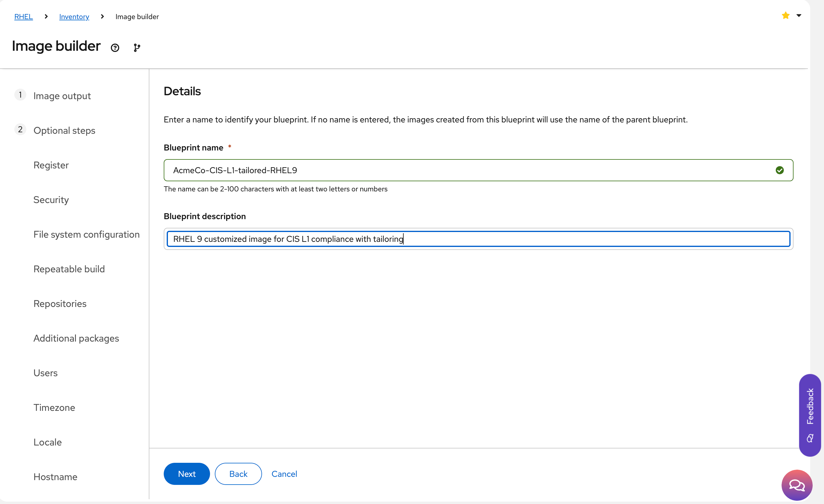The image size is (824, 504).
Task: Go to Security wizard step
Action: tap(51, 200)
